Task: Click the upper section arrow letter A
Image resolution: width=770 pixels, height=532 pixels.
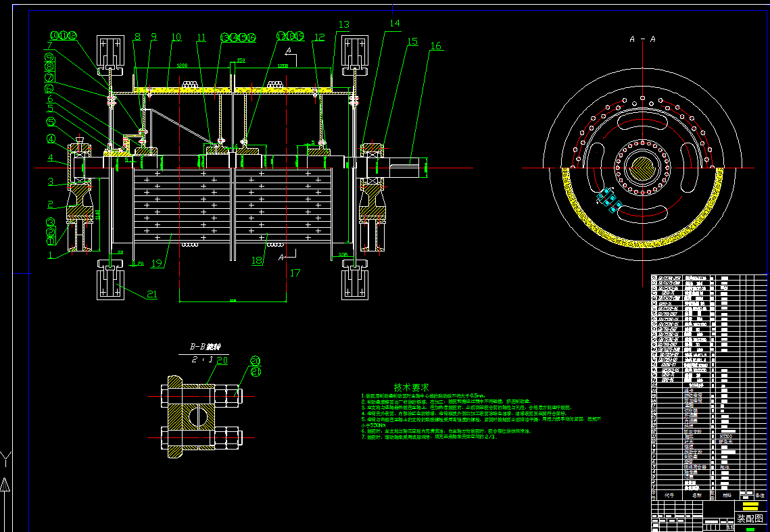Action: pos(289,50)
